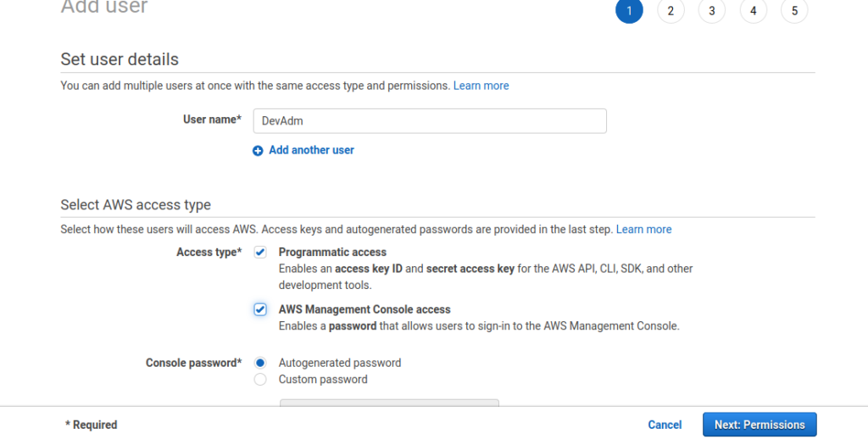The width and height of the screenshot is (868, 439).
Task: Click the Programmatic access label text
Action: click(332, 252)
